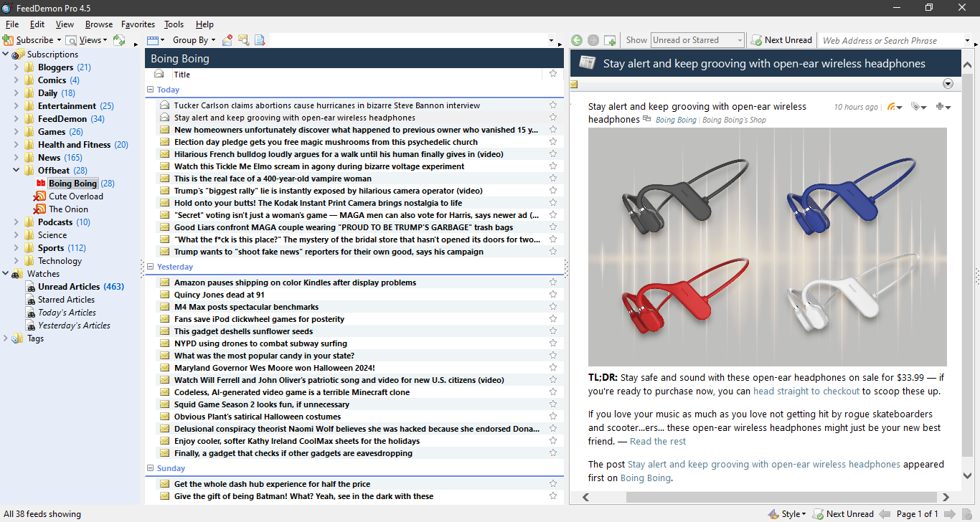Open a new tab with plus icon

coord(610,40)
